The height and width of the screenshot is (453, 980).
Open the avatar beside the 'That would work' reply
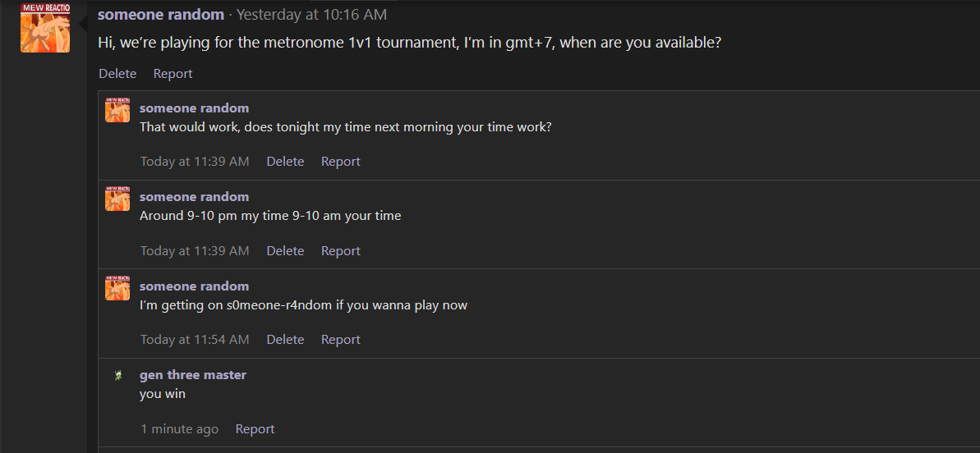pyautogui.click(x=117, y=110)
